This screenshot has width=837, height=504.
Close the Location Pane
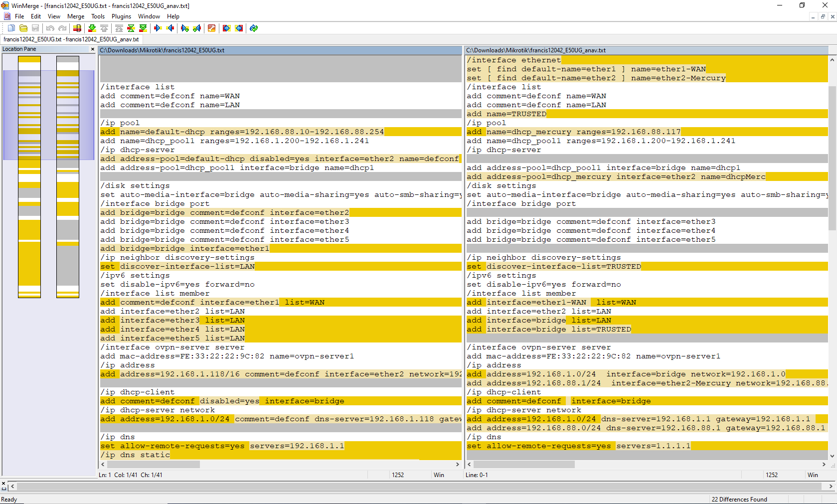click(93, 49)
